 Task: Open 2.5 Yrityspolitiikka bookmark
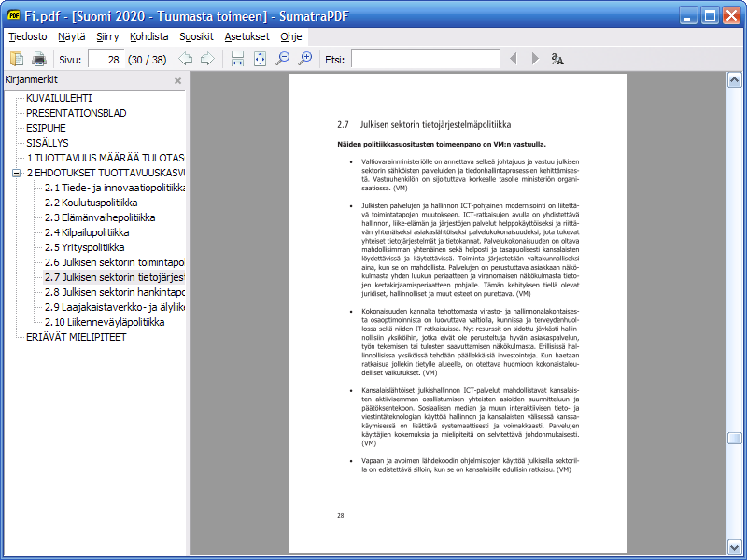pyautogui.click(x=84, y=247)
